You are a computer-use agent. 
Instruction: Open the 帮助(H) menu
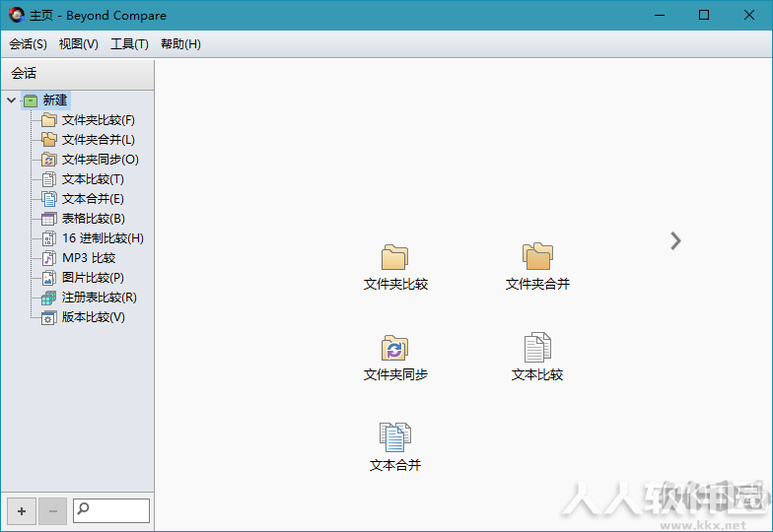click(180, 44)
